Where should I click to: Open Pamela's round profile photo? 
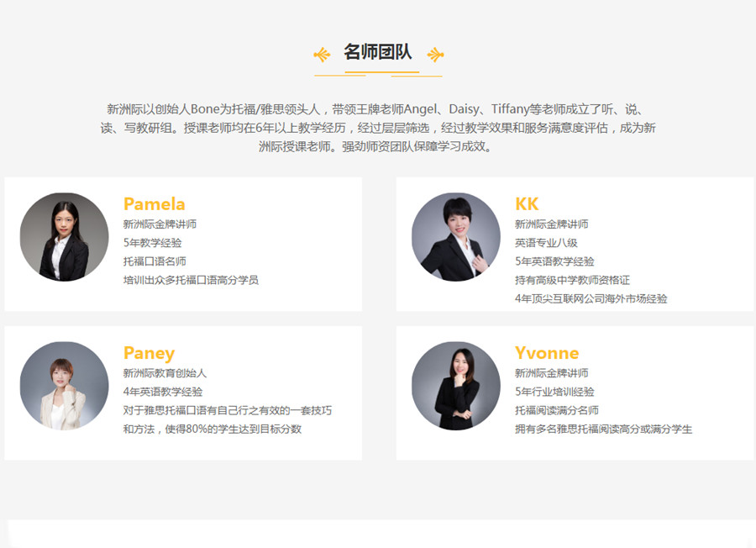(x=64, y=237)
